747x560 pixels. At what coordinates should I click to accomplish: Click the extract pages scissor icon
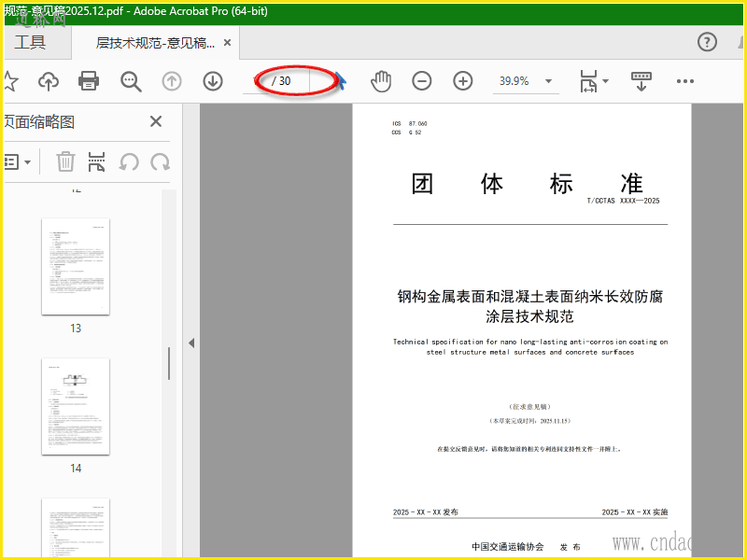[x=97, y=161]
